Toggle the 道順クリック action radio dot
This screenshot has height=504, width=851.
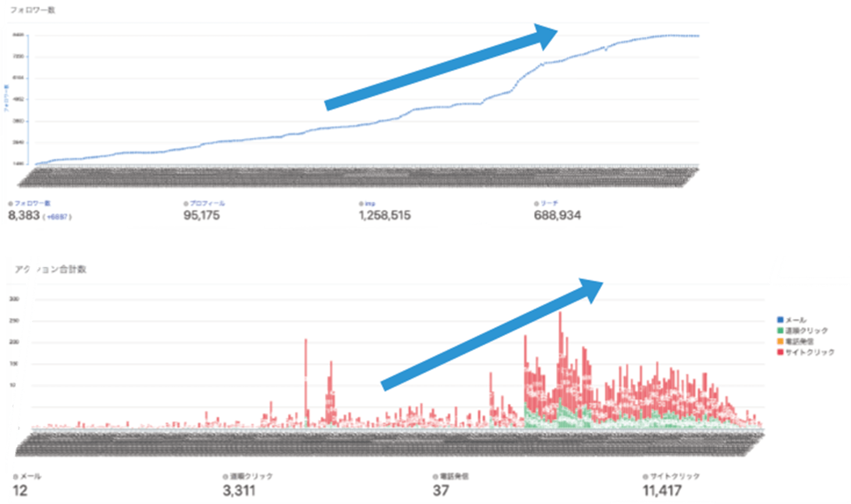[x=225, y=477]
